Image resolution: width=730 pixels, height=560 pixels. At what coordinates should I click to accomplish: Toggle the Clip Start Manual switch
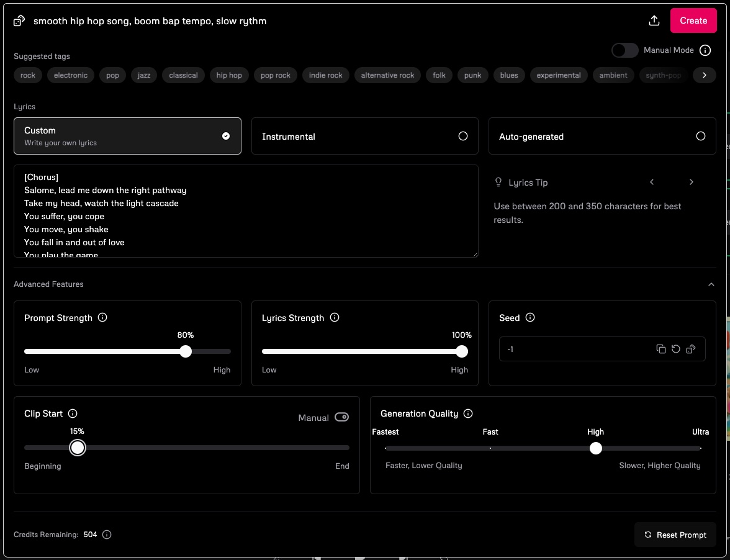point(341,417)
